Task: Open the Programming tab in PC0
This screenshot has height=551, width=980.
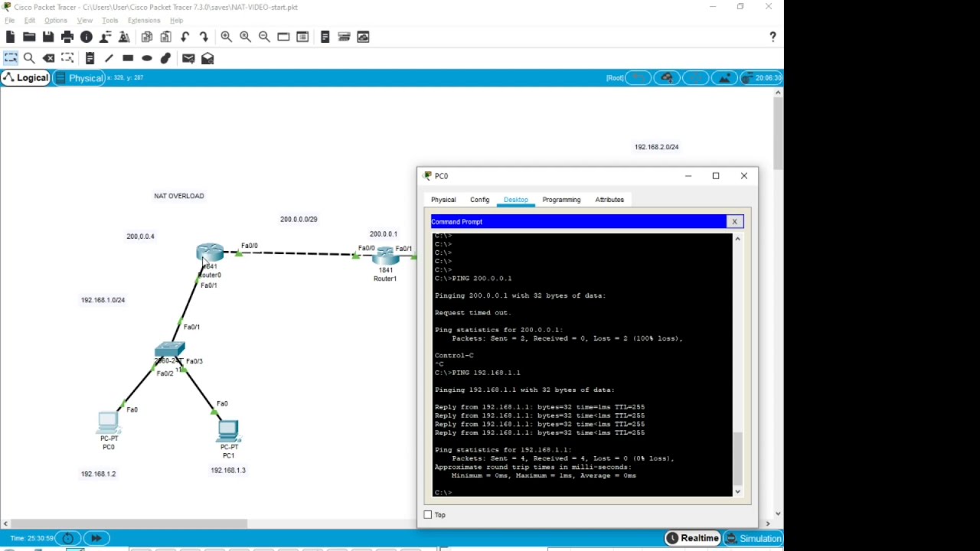Action: (x=561, y=200)
